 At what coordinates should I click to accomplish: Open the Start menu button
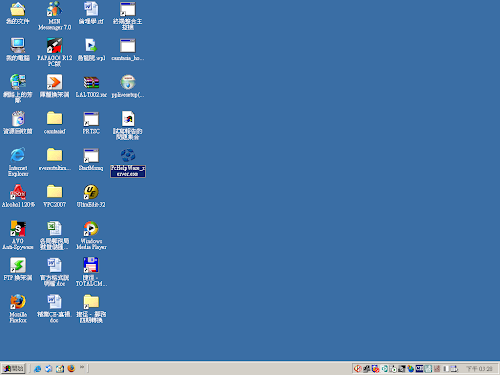click(x=13, y=368)
